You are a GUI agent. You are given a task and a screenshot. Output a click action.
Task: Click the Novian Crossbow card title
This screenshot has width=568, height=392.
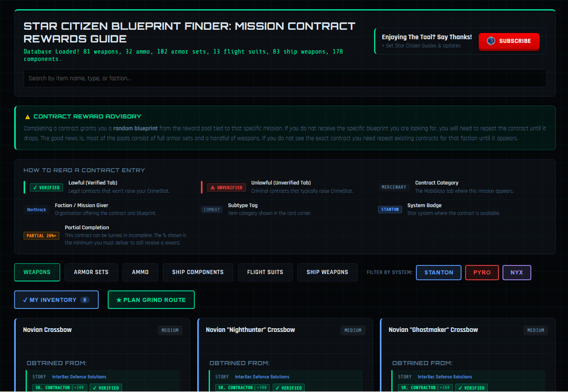pyautogui.click(x=47, y=330)
